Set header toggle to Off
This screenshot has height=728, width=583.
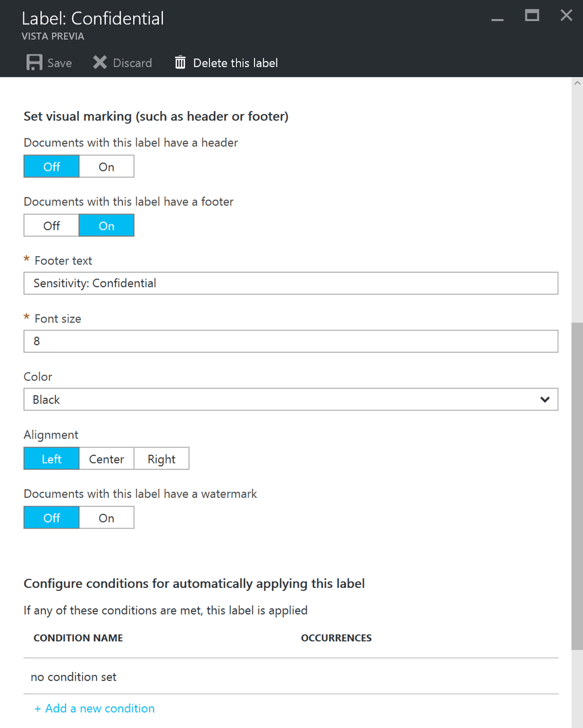(51, 166)
